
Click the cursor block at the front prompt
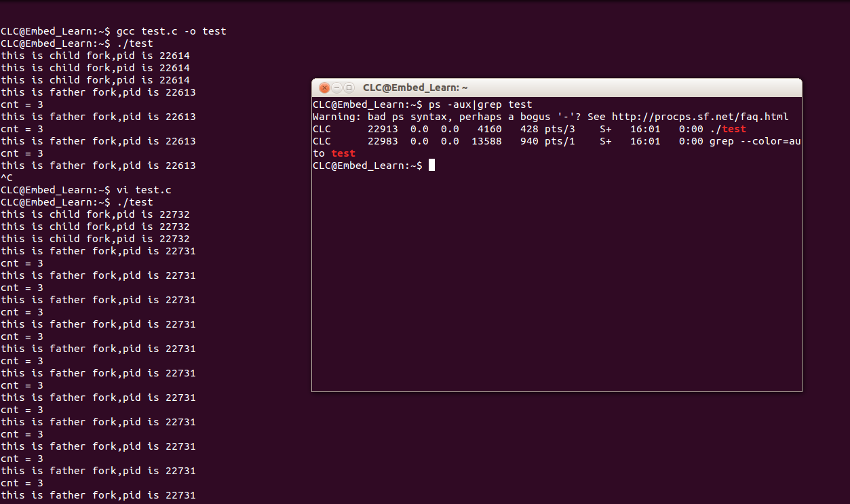pos(431,166)
